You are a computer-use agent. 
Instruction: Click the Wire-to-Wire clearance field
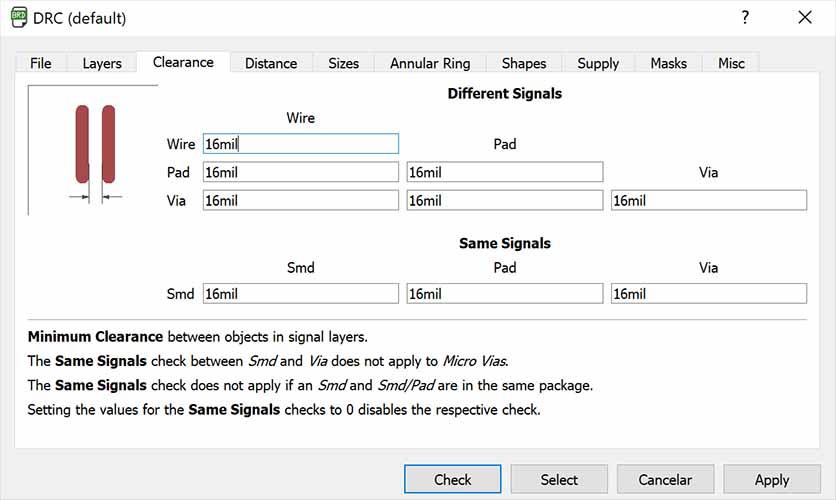point(300,144)
